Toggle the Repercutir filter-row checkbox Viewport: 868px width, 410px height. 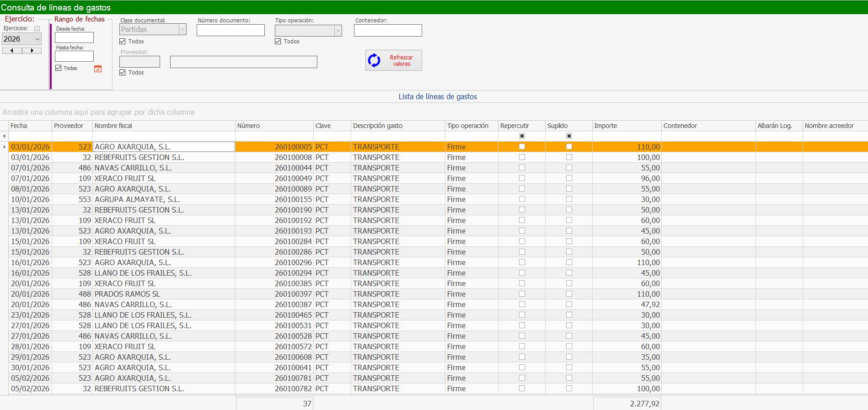(522, 136)
